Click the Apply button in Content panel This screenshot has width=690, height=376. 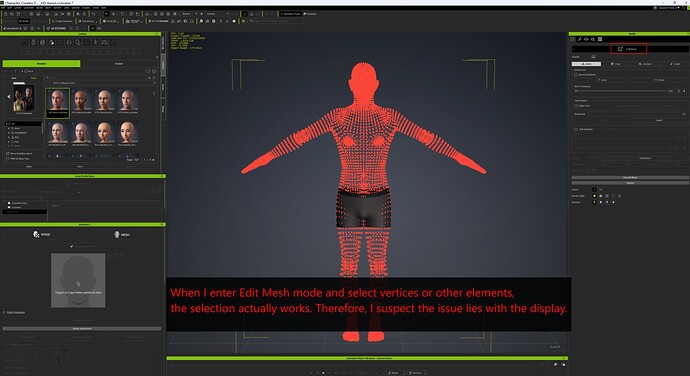[x=29, y=166]
